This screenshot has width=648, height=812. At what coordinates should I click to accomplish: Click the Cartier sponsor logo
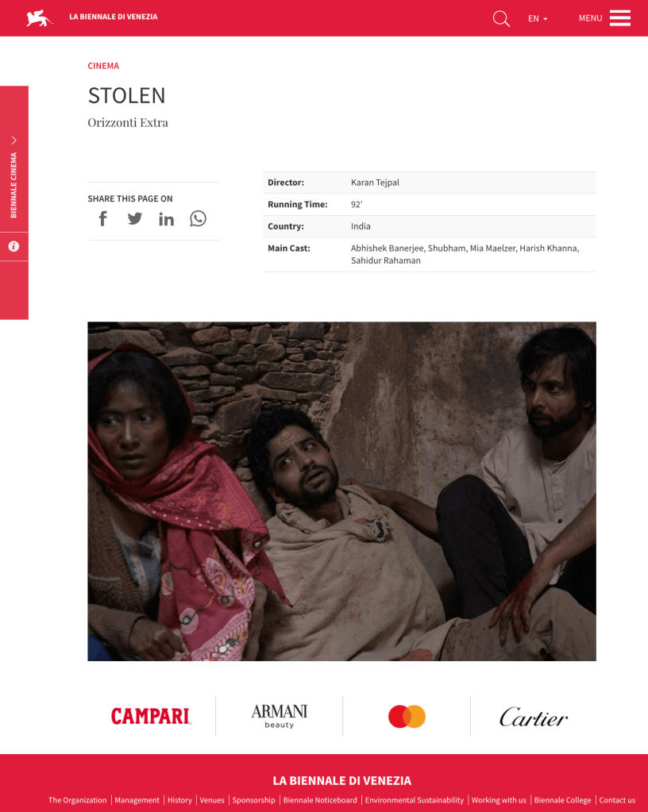click(534, 717)
